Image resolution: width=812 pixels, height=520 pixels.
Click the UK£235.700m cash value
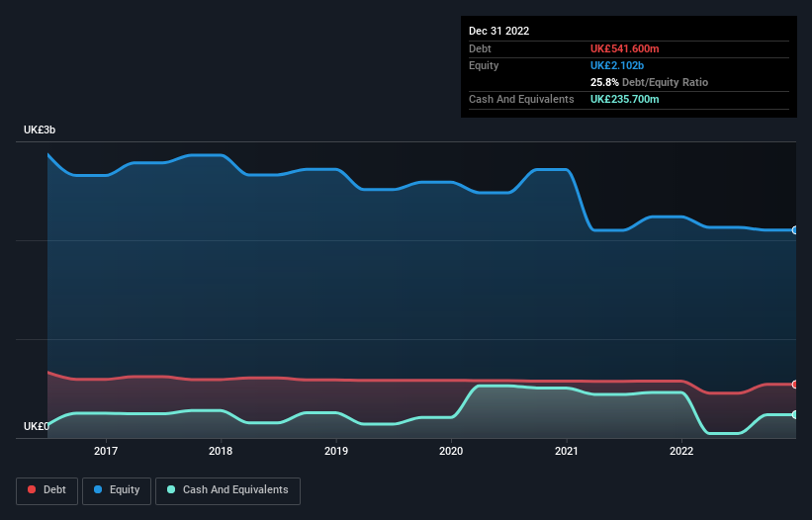tap(624, 99)
